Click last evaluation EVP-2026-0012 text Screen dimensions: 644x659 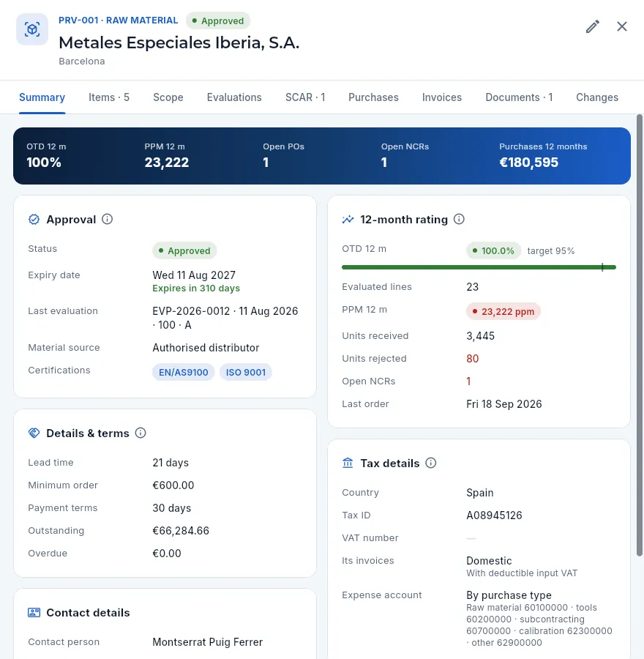225,318
